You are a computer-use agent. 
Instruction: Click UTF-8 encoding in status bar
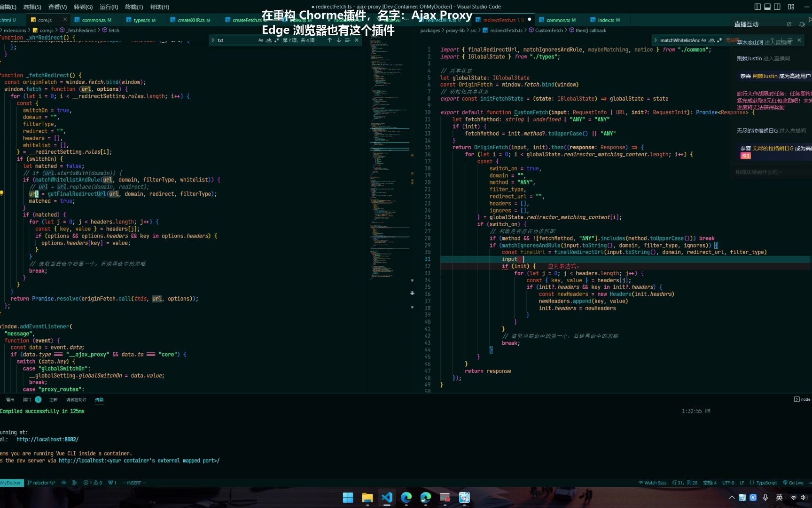(728, 483)
